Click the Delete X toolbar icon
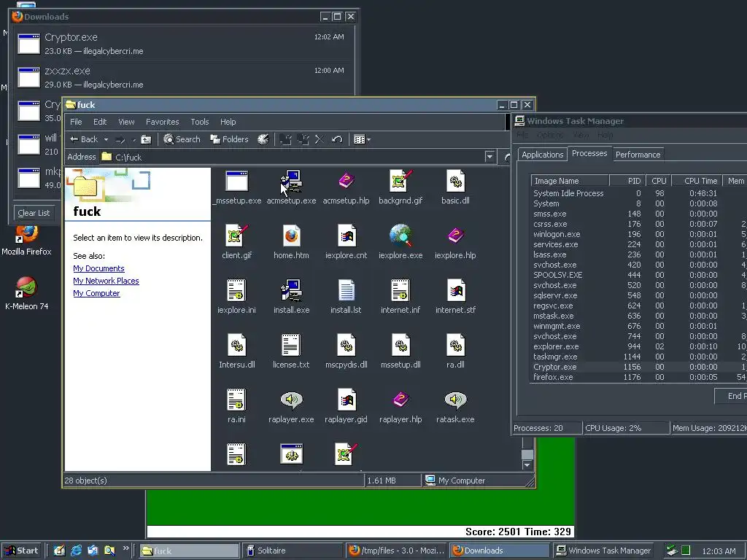Image resolution: width=747 pixels, height=560 pixels. click(x=320, y=139)
